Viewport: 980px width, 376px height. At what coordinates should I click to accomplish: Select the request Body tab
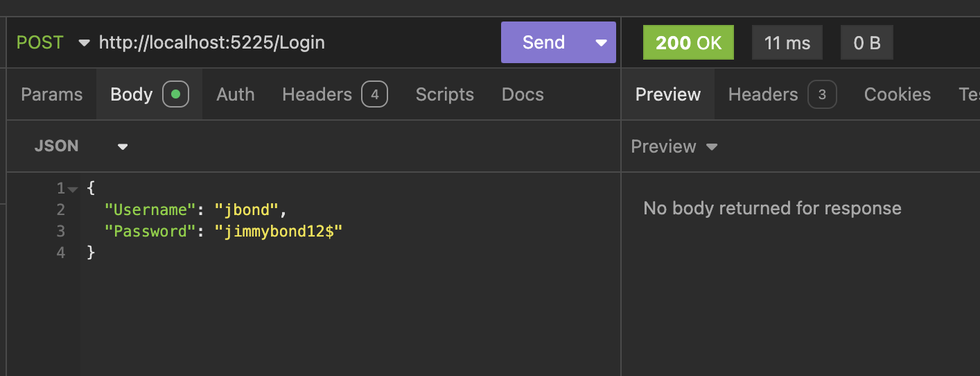coord(131,94)
